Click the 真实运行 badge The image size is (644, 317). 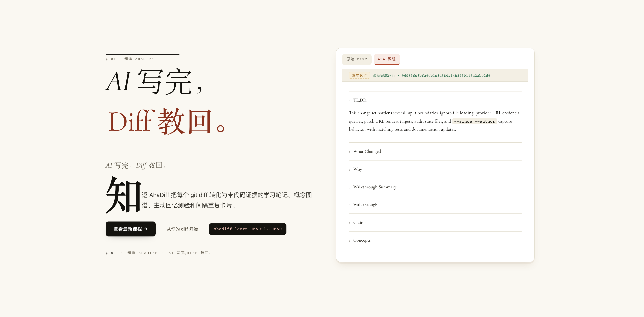359,75
